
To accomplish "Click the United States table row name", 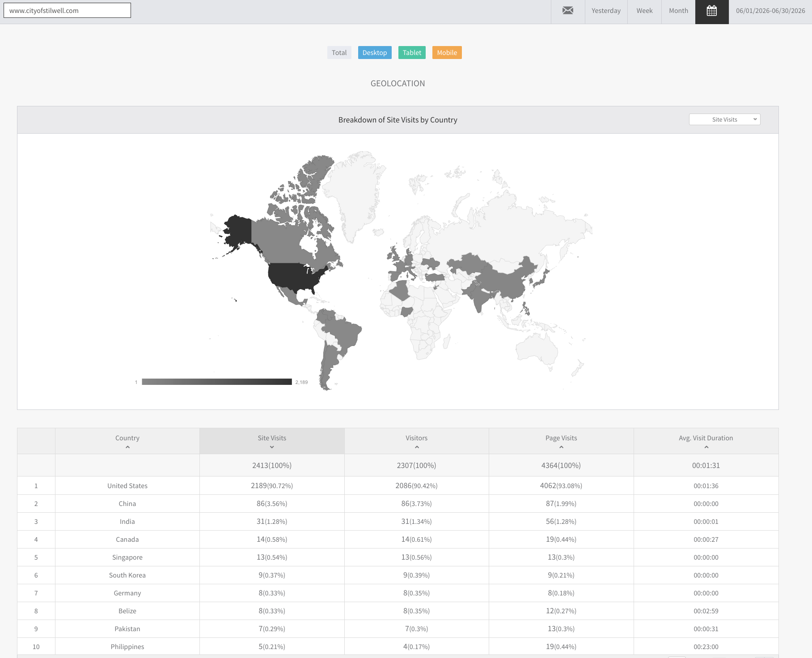I will click(x=127, y=486).
